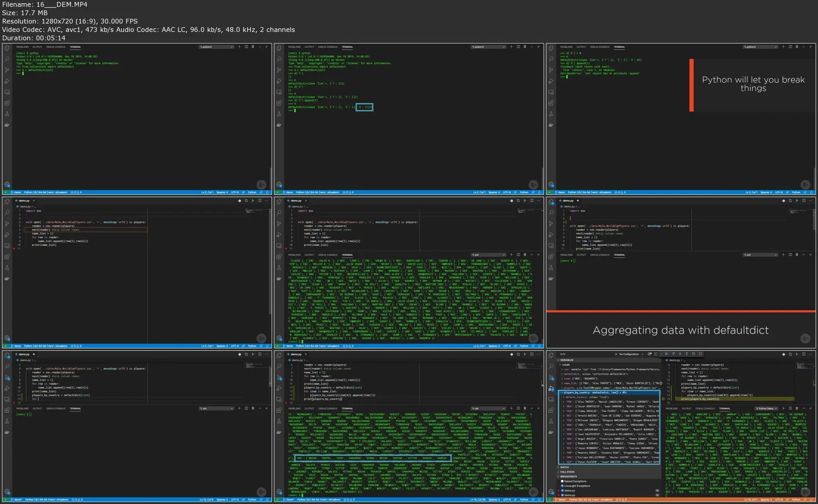818x504 pixels.
Task: Open launch.json gear icon in the Run panel
Action: pos(649,354)
